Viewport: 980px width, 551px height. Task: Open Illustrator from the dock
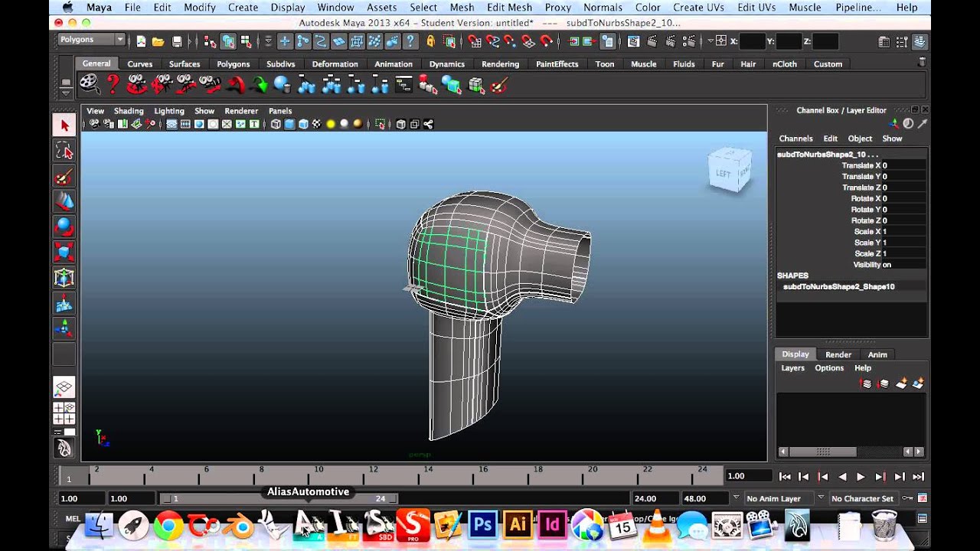point(518,525)
